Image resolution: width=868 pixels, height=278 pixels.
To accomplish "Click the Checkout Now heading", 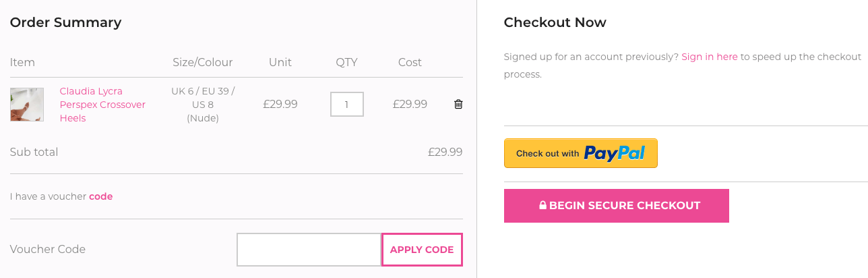I will point(555,22).
